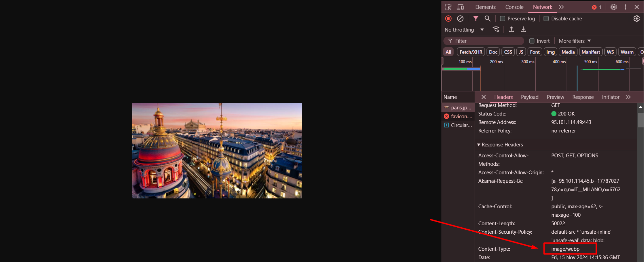Export the HAR file

coord(523,29)
